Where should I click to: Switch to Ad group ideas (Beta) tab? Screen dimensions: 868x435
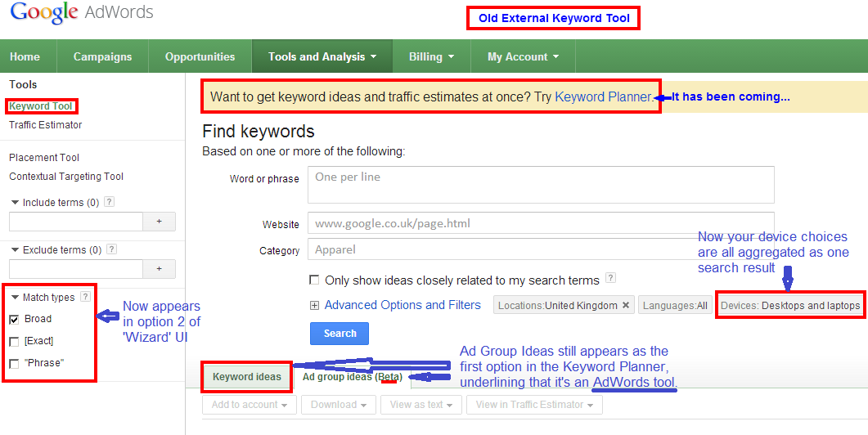click(x=353, y=378)
